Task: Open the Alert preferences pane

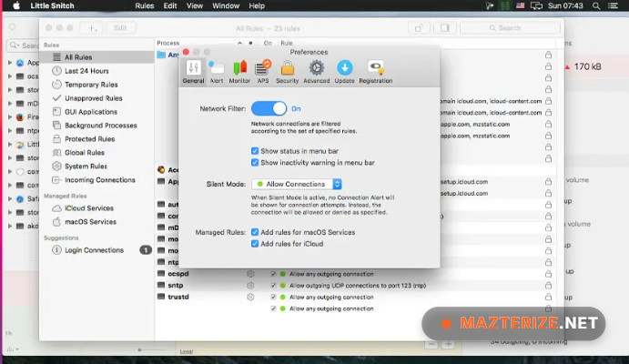Action: coord(217,72)
